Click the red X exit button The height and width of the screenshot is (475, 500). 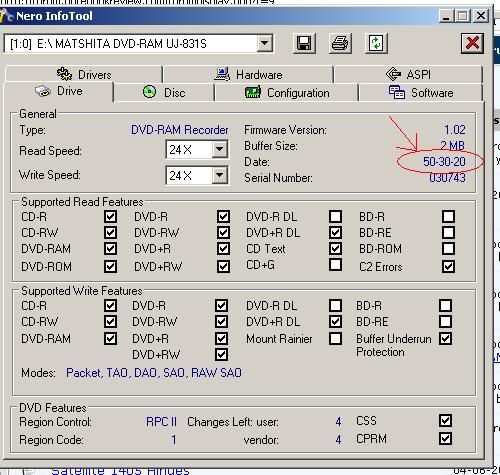[x=472, y=43]
